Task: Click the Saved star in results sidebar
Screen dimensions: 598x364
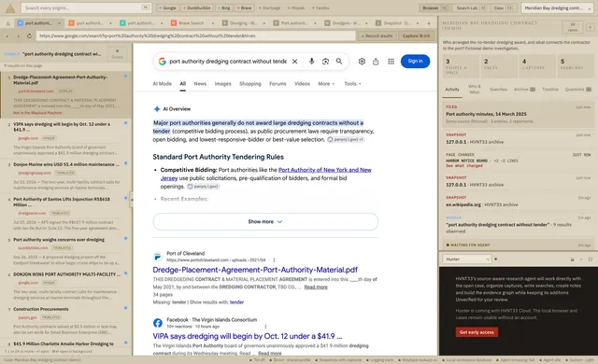Action: (x=117, y=54)
